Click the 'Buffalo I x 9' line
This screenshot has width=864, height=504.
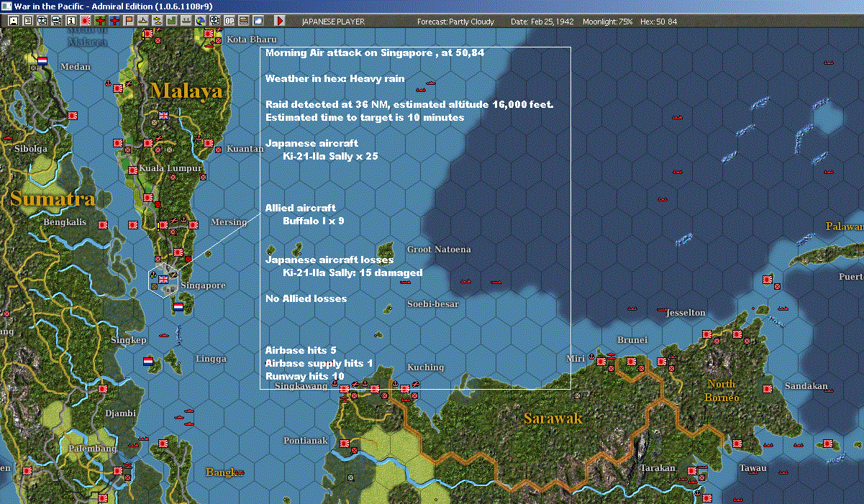pyautogui.click(x=313, y=221)
